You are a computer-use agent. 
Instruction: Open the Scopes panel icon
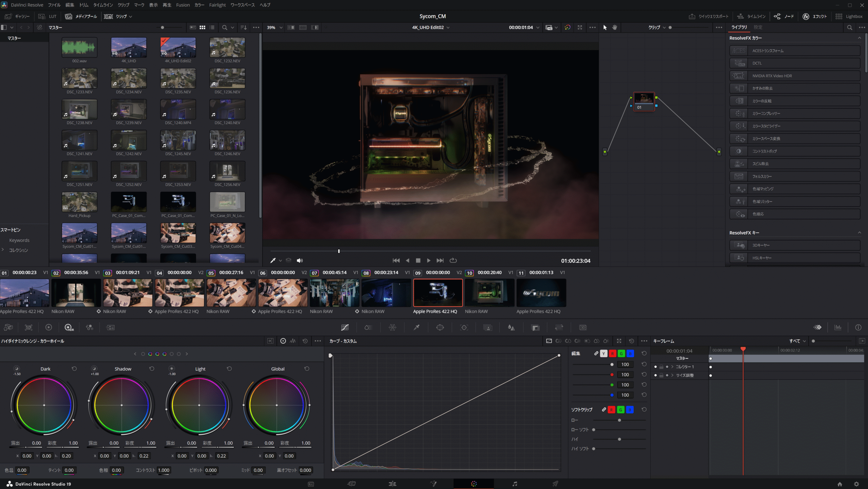[838, 327]
